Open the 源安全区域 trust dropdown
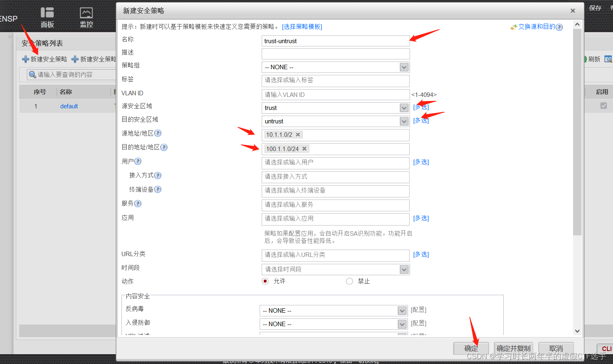 point(335,108)
